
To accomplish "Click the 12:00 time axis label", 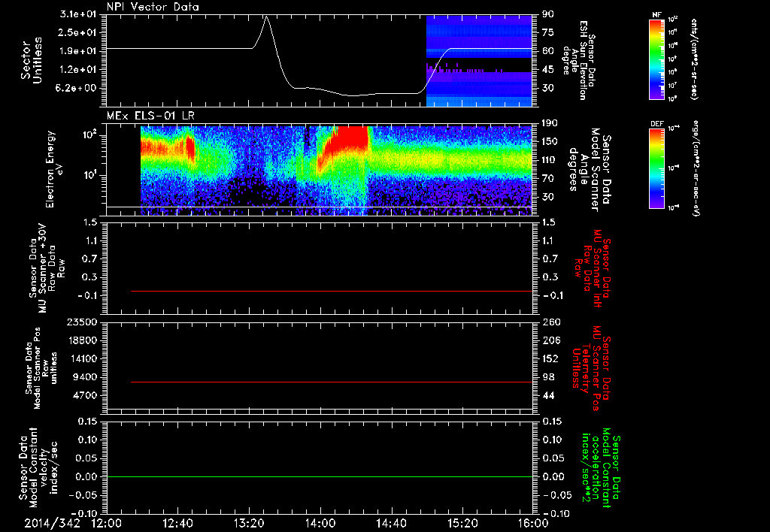I will pyautogui.click(x=107, y=523).
